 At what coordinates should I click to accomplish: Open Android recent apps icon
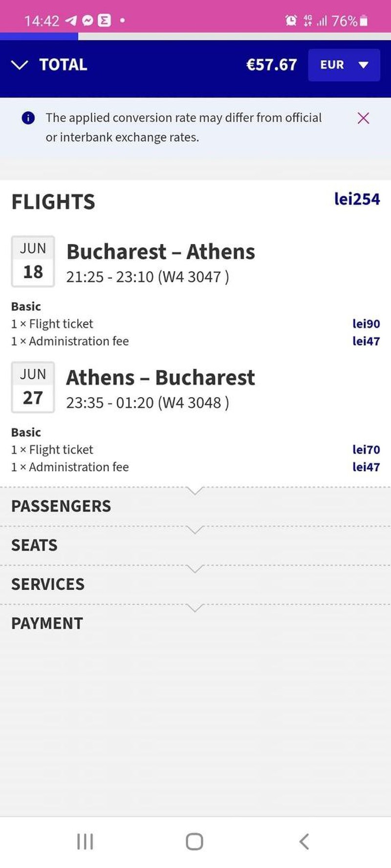click(85, 842)
